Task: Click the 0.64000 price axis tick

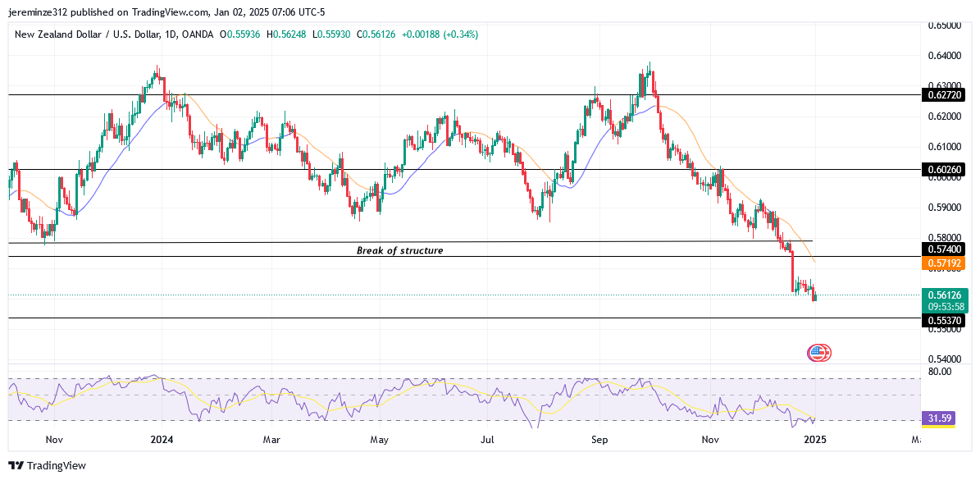Action: tap(943, 56)
